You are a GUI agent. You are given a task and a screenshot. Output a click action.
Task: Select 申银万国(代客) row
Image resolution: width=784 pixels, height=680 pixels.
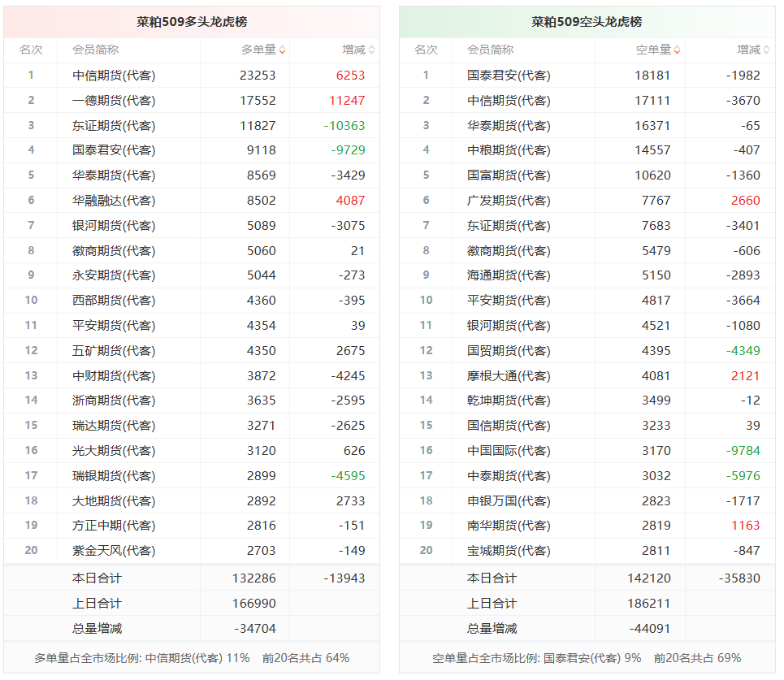click(587, 500)
